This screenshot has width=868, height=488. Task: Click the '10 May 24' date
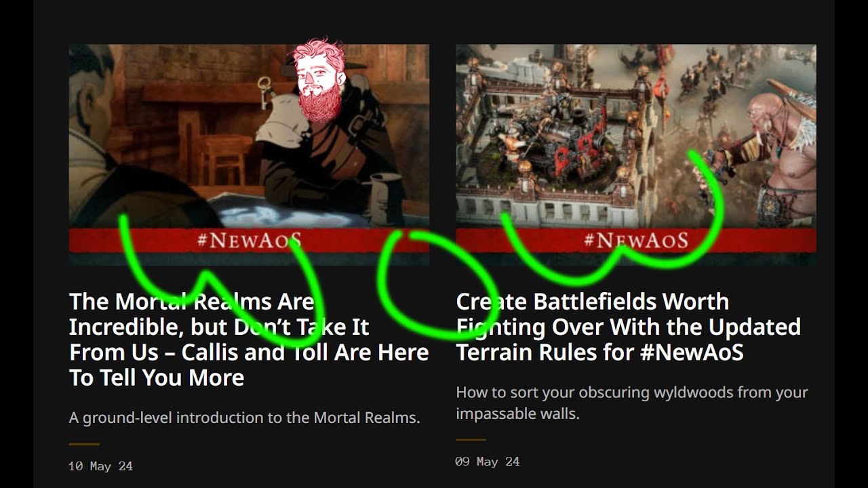click(100, 466)
